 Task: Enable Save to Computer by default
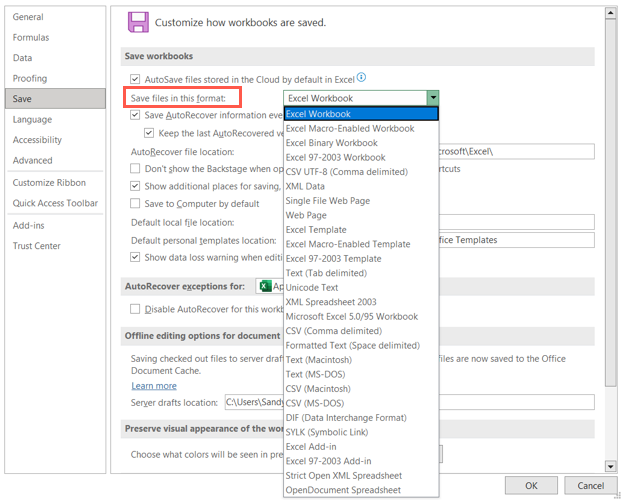135,204
